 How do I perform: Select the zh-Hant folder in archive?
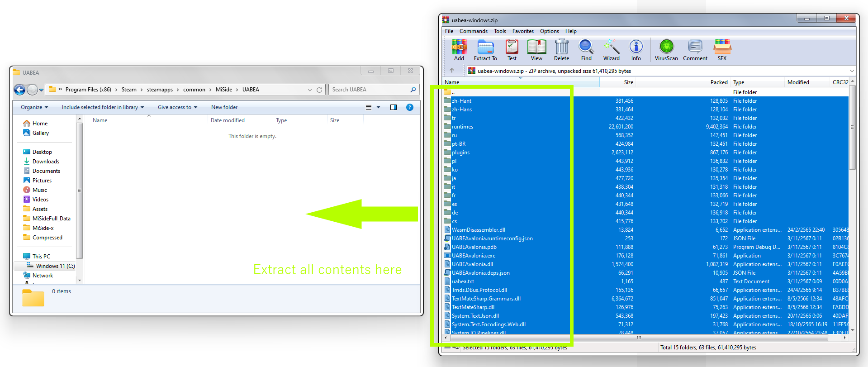point(646,101)
